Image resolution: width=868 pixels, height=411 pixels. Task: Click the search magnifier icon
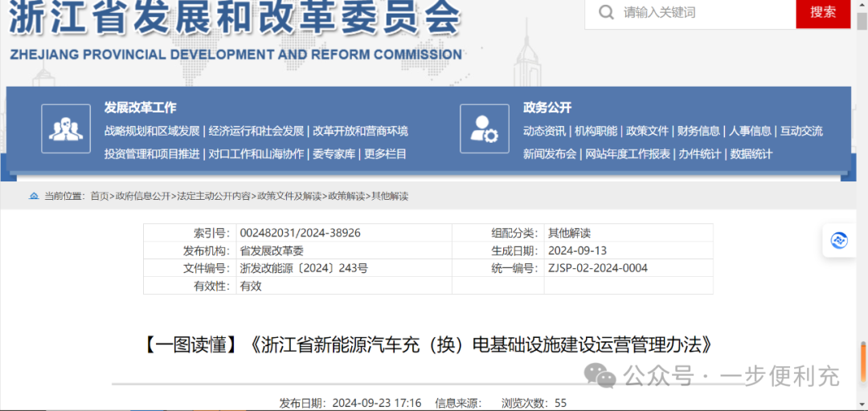click(x=606, y=12)
